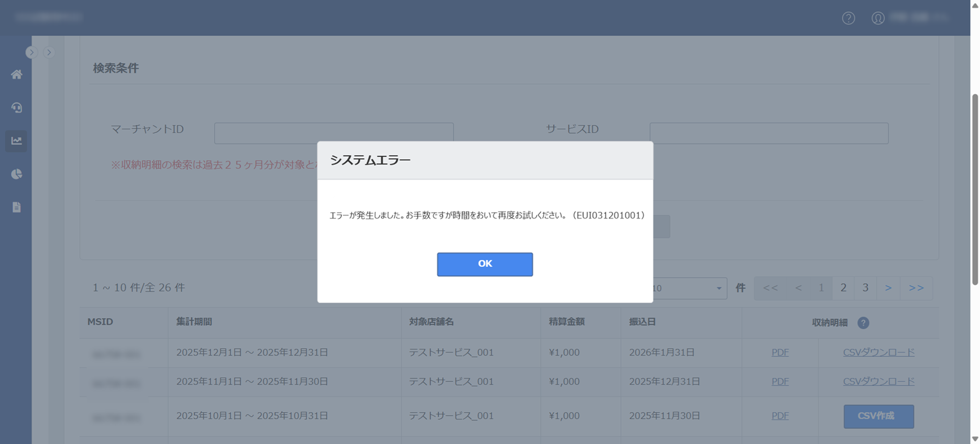Go to page 2 of results
Viewport: 980px width, 444px height.
click(843, 288)
